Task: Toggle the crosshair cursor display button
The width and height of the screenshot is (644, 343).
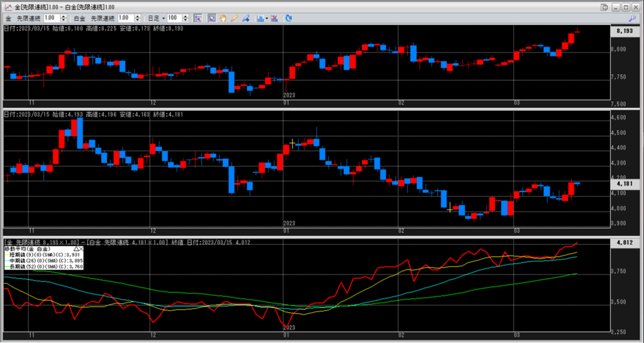Action: tap(198, 18)
